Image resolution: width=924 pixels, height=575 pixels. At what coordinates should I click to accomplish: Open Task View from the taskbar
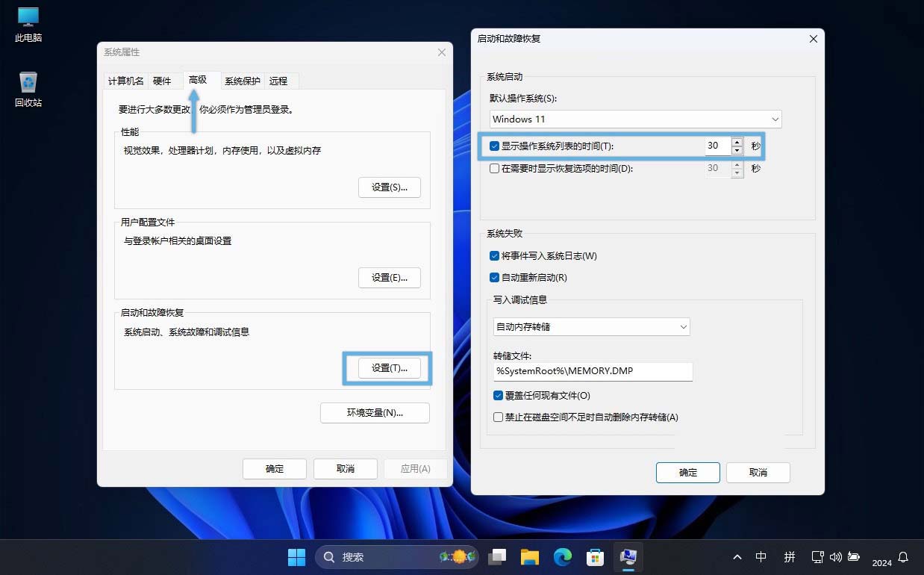(x=497, y=557)
